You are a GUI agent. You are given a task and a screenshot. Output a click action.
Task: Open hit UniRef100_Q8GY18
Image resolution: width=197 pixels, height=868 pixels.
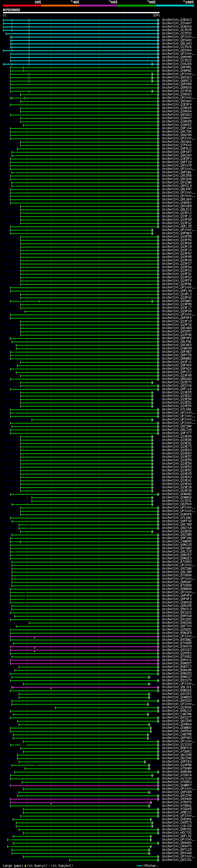176,528
